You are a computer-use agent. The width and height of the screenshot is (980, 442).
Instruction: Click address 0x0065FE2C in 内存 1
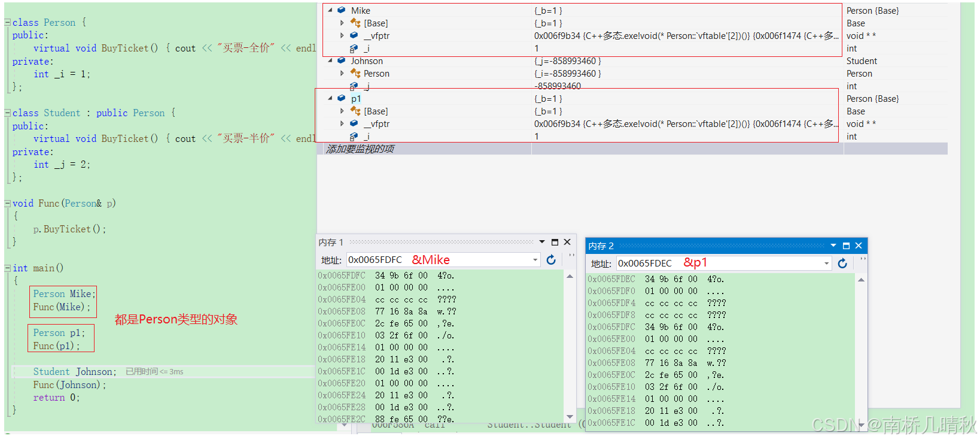pyautogui.click(x=342, y=419)
